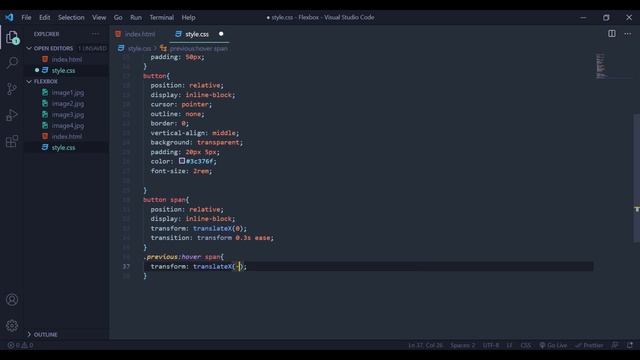Open the Run menu
This screenshot has height=360, width=640.
[x=136, y=18]
